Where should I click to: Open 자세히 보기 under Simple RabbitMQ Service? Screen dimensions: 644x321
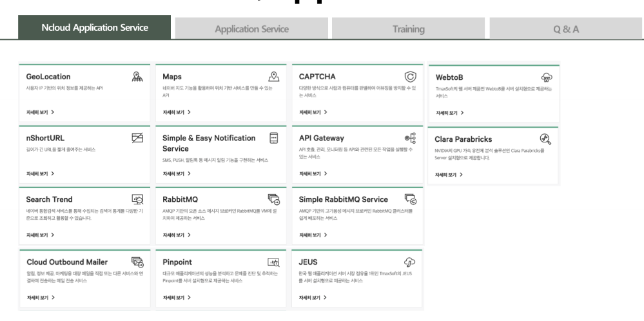pyautogui.click(x=313, y=235)
